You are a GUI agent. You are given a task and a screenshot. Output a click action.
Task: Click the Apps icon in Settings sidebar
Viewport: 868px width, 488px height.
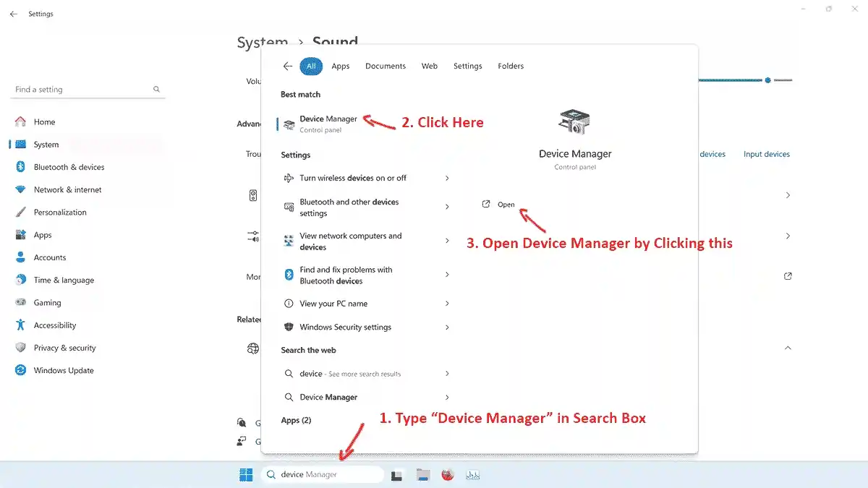tap(20, 235)
